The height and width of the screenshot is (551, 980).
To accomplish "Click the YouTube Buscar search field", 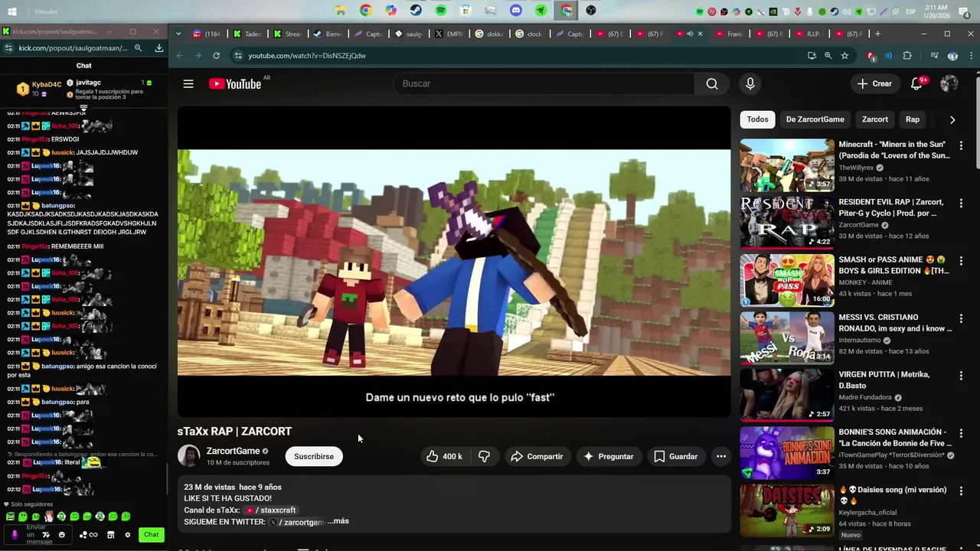I will pos(544,83).
